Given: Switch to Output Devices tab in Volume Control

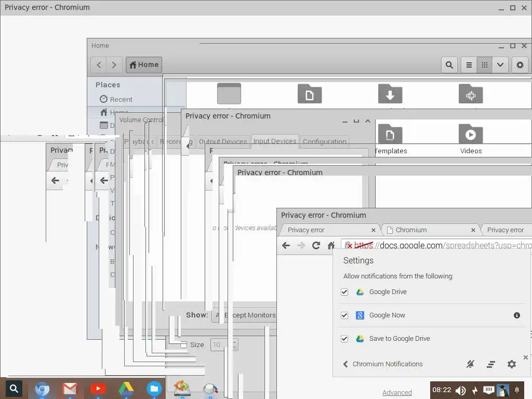Looking at the screenshot, I should 223,141.
